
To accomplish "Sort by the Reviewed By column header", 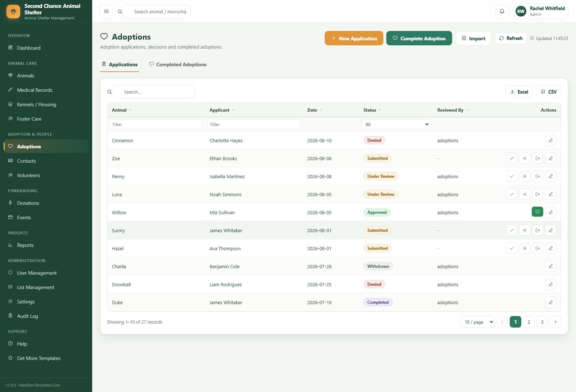I will pos(453,110).
